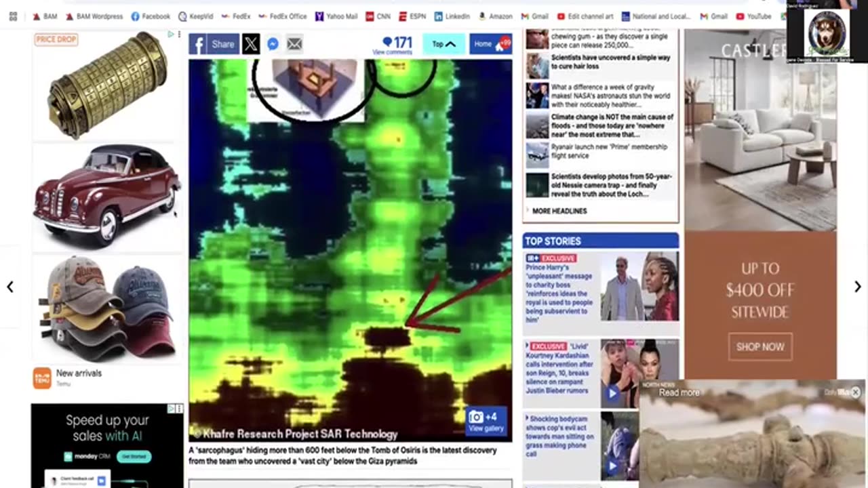
Task: Open the National and Local bookmark
Action: 656,16
